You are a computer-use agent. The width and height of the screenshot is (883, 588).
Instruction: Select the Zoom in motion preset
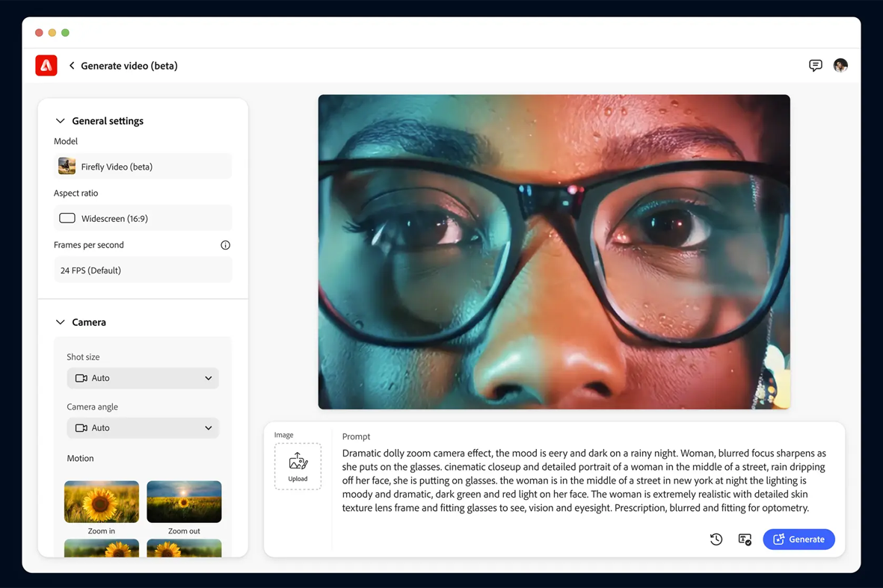(x=101, y=501)
